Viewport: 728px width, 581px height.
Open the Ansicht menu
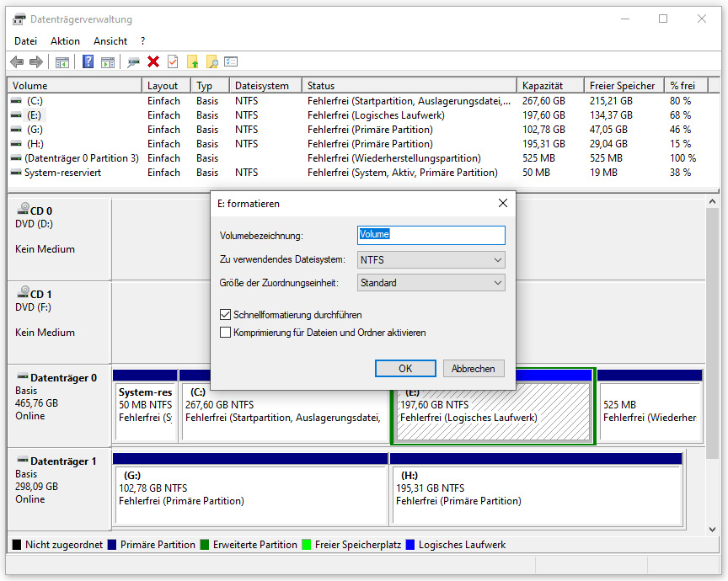pos(110,40)
